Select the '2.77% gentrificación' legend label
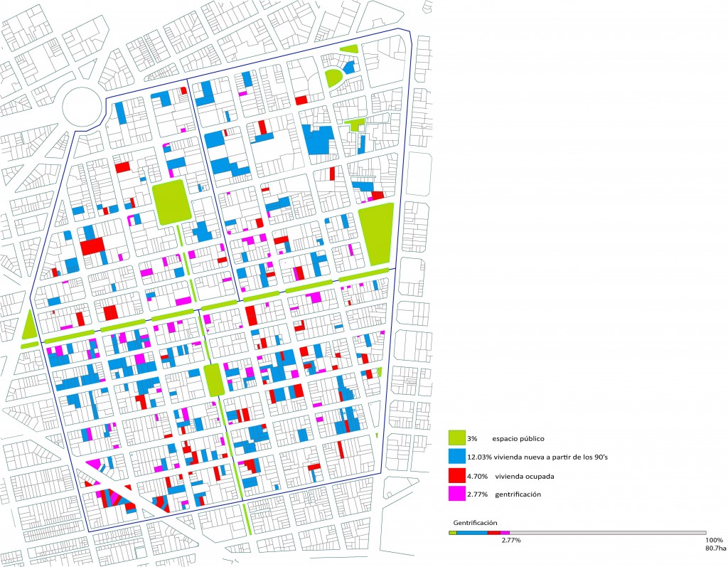The image size is (728, 567). pyautogui.click(x=504, y=494)
